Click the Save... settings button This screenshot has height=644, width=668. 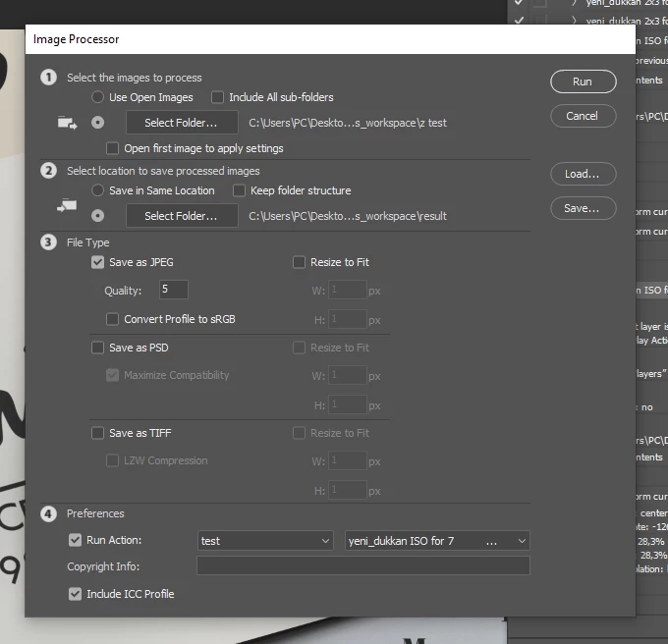click(x=583, y=208)
